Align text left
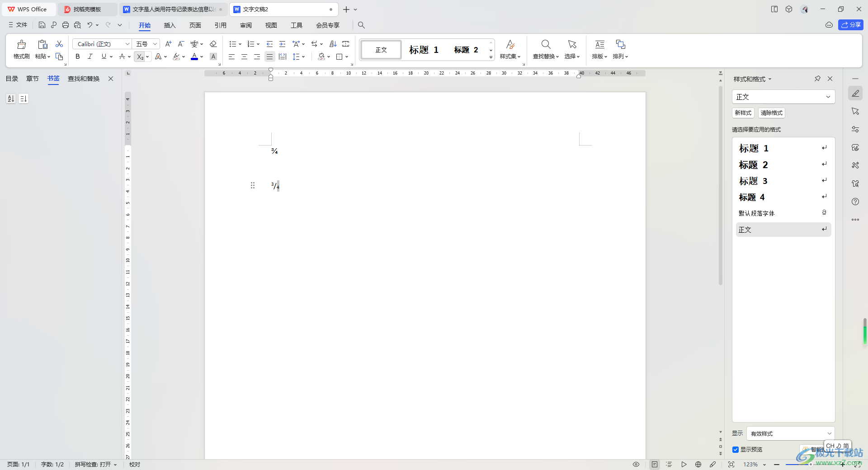 (x=231, y=56)
